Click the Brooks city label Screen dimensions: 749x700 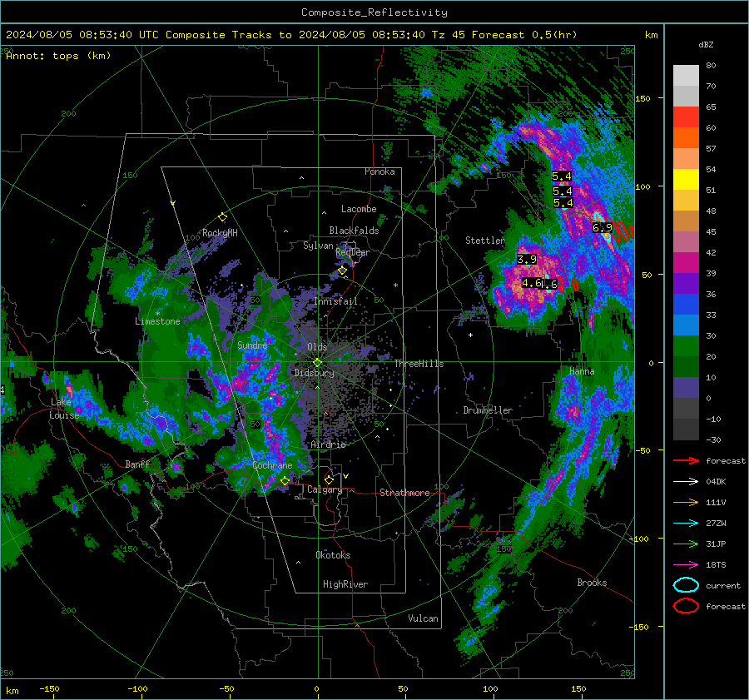pos(592,583)
